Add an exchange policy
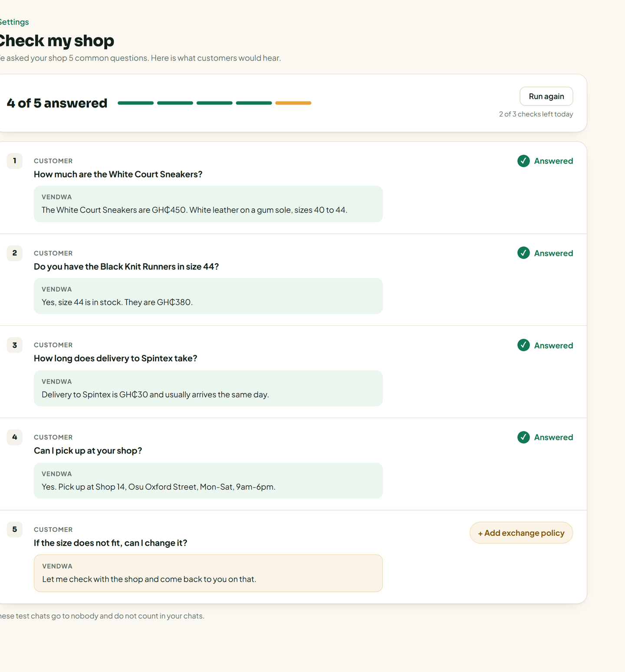This screenshot has height=672, width=625. [x=521, y=533]
